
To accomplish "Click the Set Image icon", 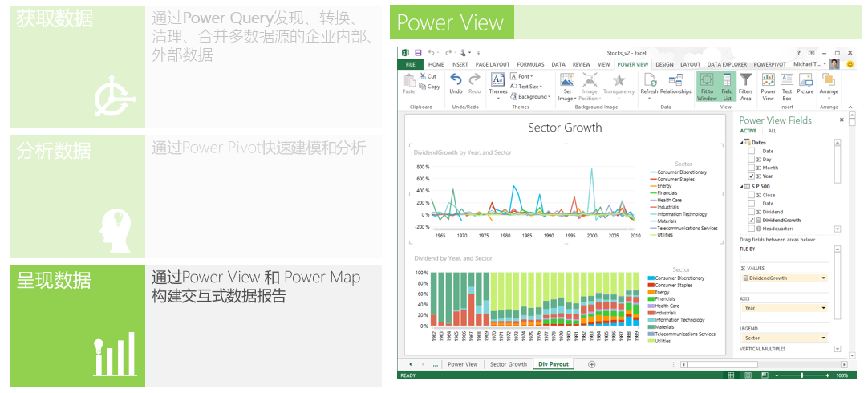I will click(567, 79).
